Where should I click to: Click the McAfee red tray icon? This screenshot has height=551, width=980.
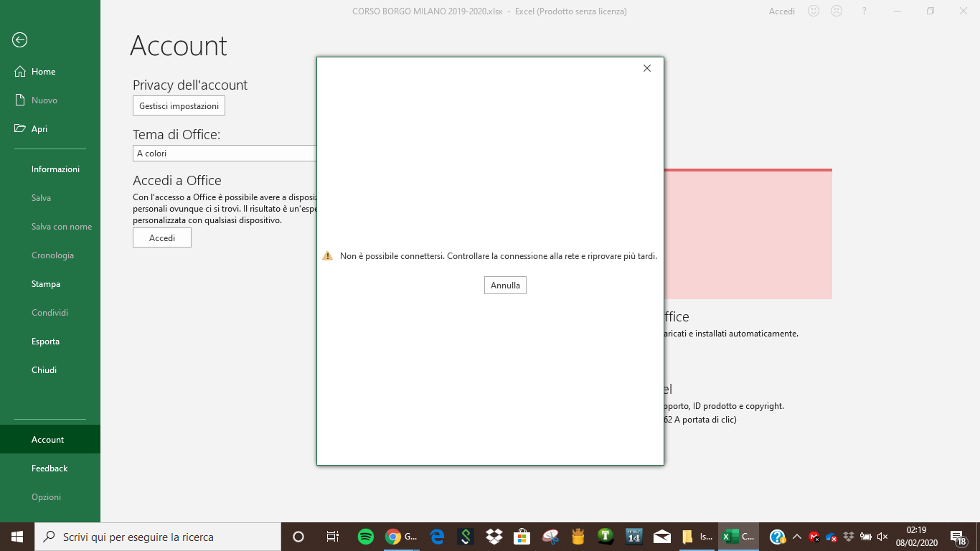814,537
